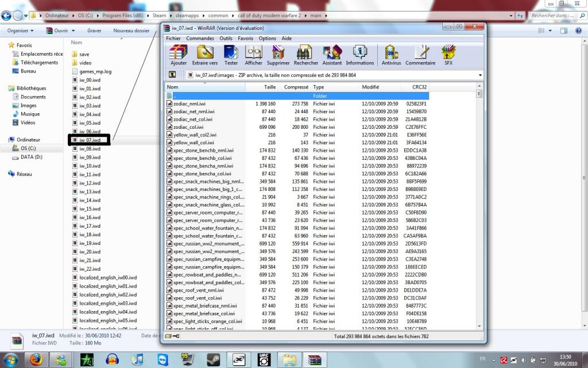Open the Assistant wizard icon
The width and height of the screenshot is (588, 368).
click(332, 55)
